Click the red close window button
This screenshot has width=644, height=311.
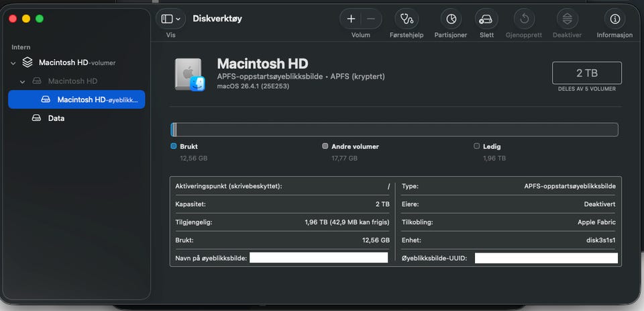click(13, 19)
